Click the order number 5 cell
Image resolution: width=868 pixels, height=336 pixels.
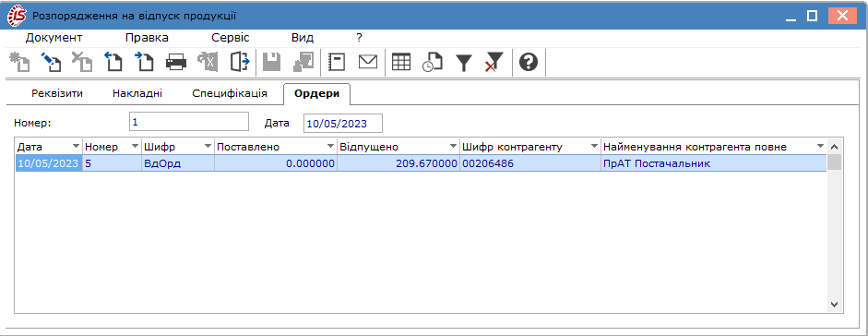[x=112, y=163]
